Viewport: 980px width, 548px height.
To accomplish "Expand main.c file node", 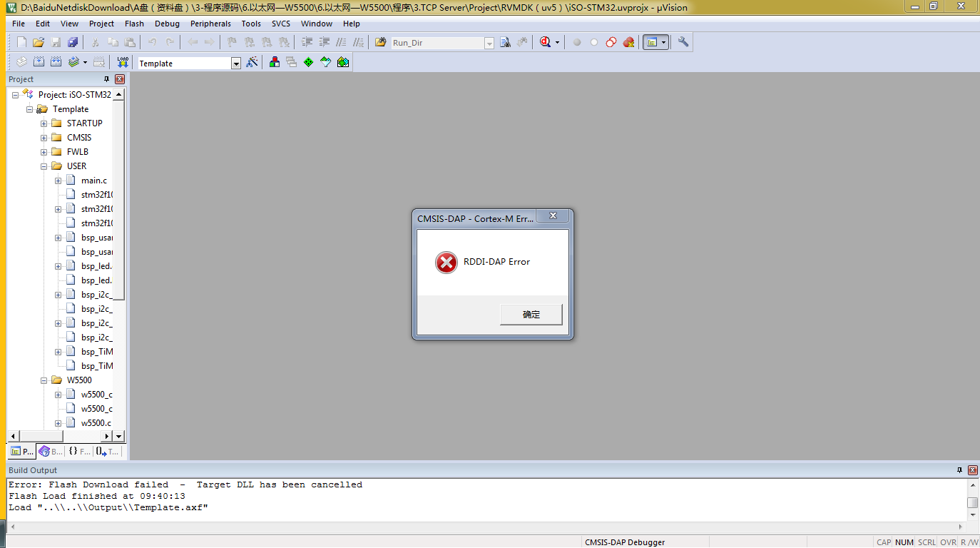I will pos(58,181).
